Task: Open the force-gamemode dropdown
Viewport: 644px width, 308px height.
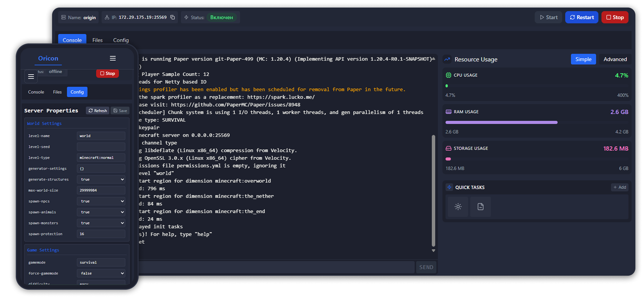Action: tap(101, 273)
